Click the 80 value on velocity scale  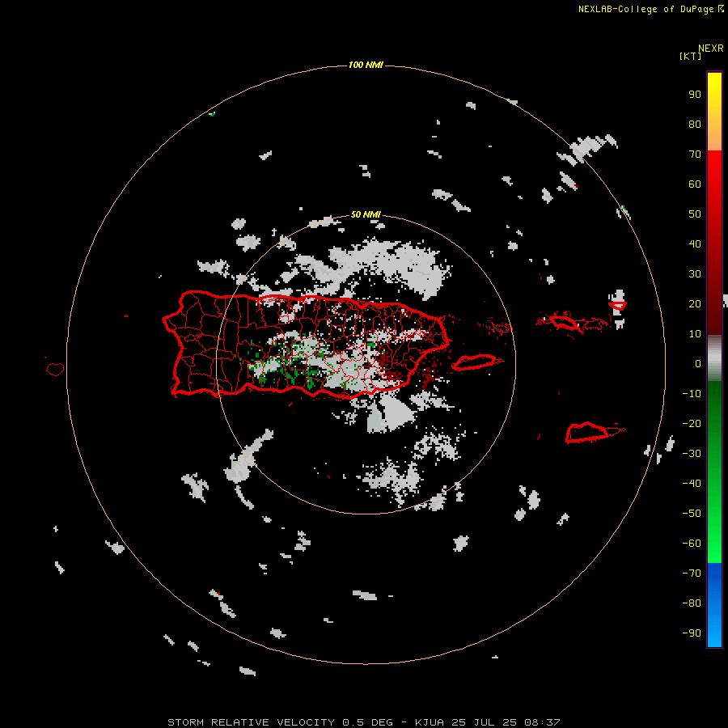695,124
